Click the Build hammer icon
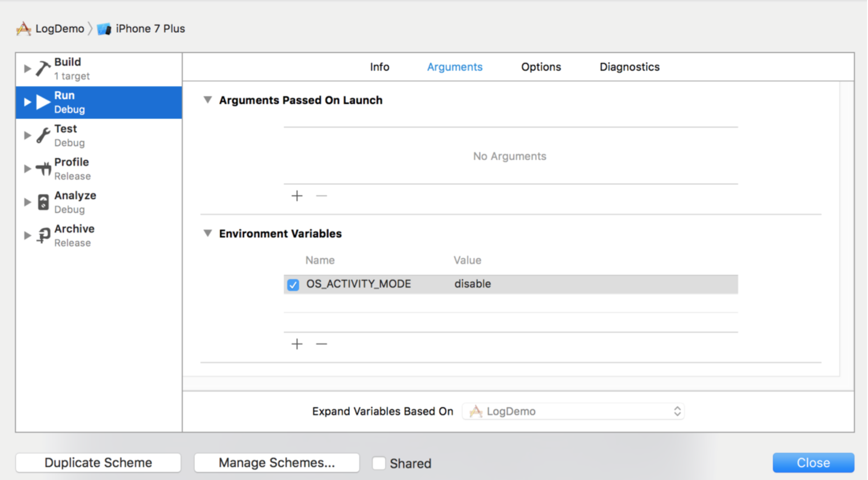This screenshot has width=868, height=480. (x=43, y=69)
